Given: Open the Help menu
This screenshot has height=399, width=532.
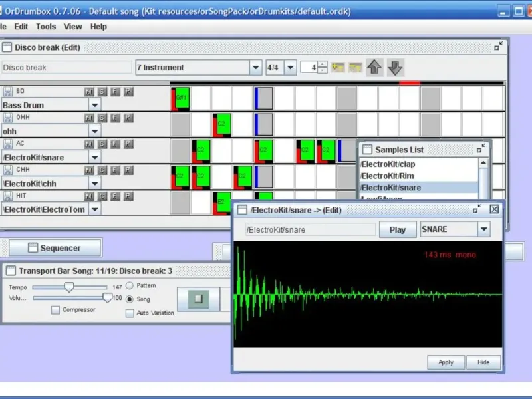Looking at the screenshot, I should tap(98, 27).
